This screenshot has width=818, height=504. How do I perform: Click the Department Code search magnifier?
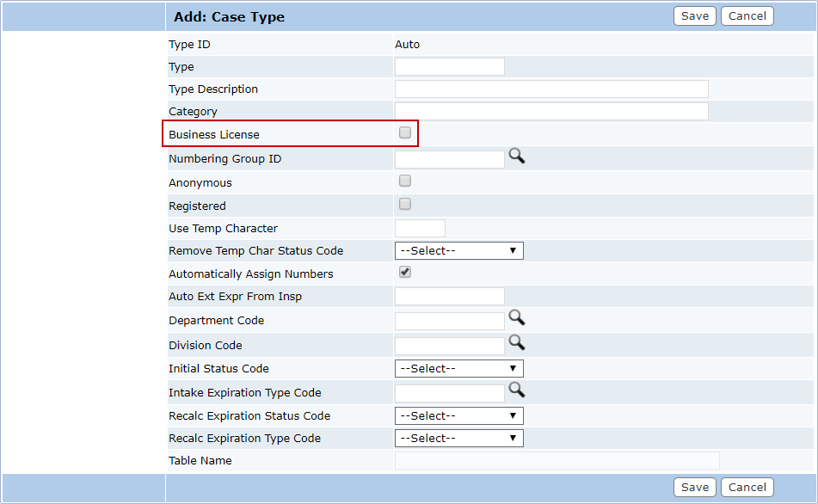click(x=516, y=317)
